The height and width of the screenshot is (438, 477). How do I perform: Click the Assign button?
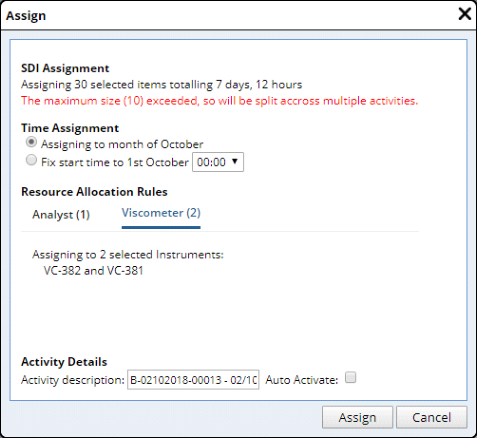tap(357, 417)
